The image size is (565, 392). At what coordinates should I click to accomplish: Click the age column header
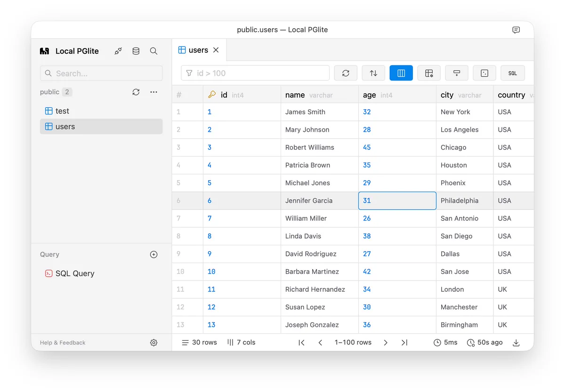coord(397,95)
